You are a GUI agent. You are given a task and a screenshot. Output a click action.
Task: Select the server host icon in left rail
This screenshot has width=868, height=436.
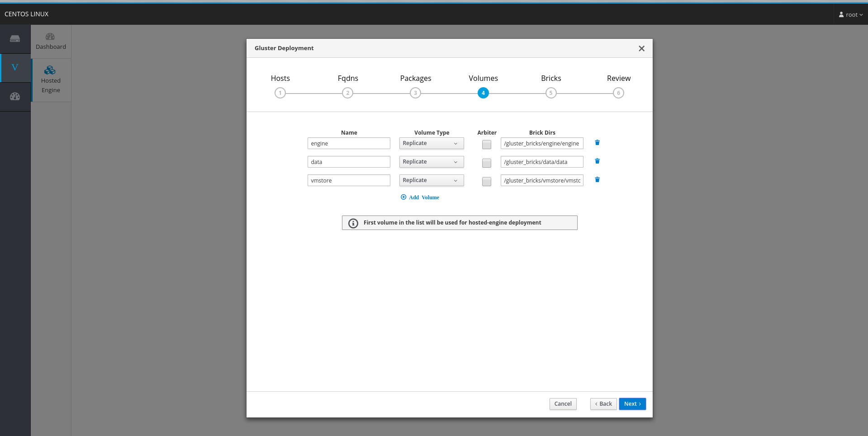tap(15, 39)
